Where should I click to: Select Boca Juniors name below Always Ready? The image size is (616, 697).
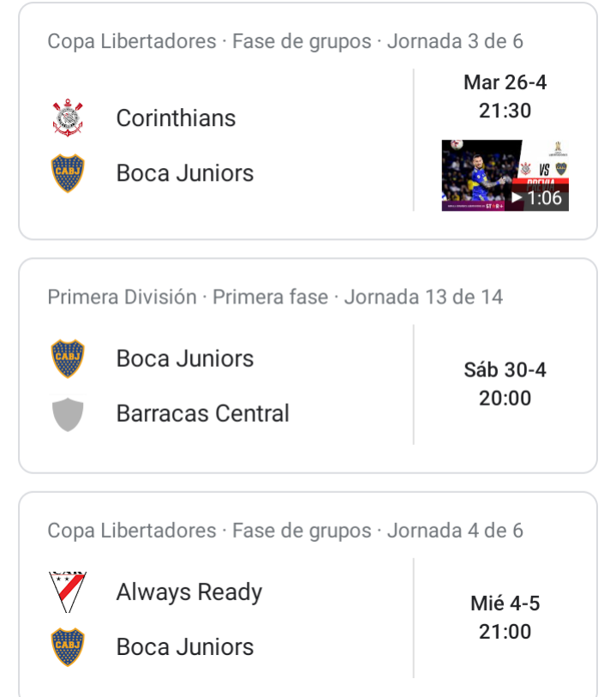point(185,646)
